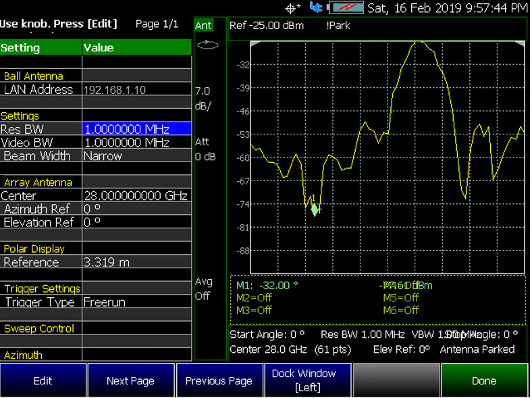Click the Settings section header
Image resolution: width=532 pixels, height=398 pixels.
coord(20,116)
